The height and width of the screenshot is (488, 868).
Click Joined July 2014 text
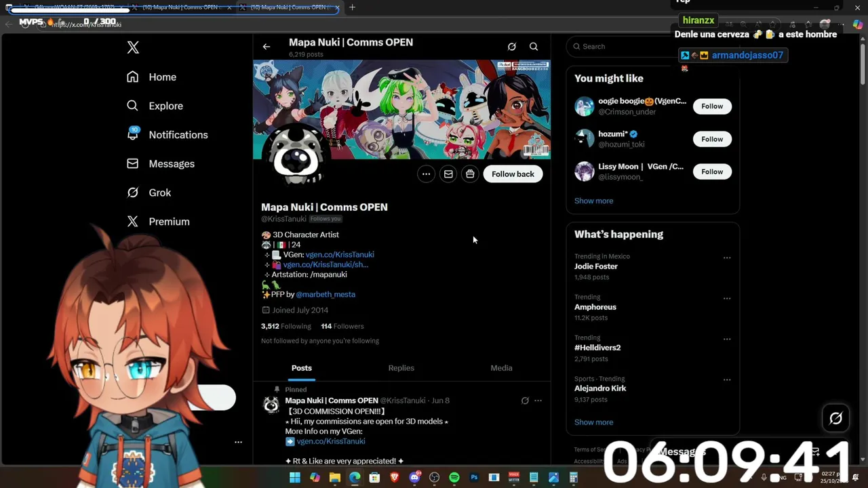click(300, 310)
